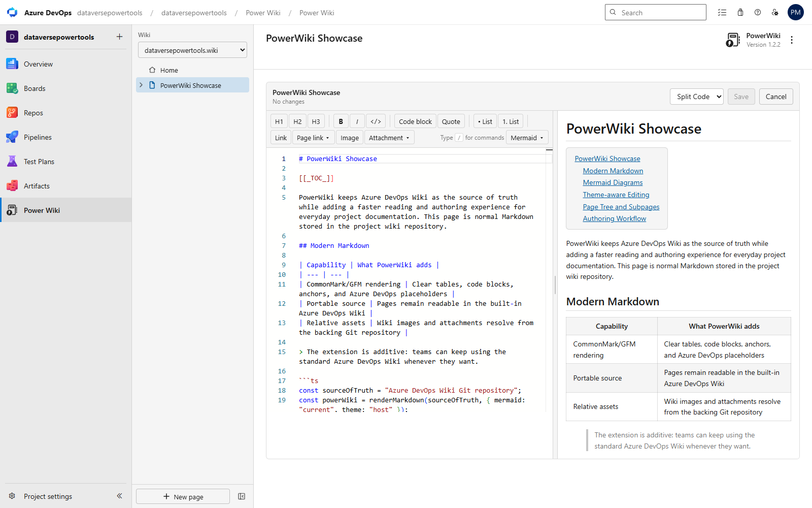The width and height of the screenshot is (812, 508).
Task: Create a New page
Action: click(183, 496)
